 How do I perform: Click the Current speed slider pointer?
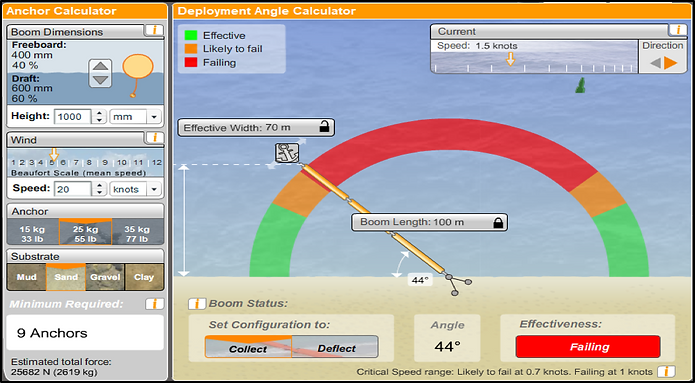(x=510, y=59)
